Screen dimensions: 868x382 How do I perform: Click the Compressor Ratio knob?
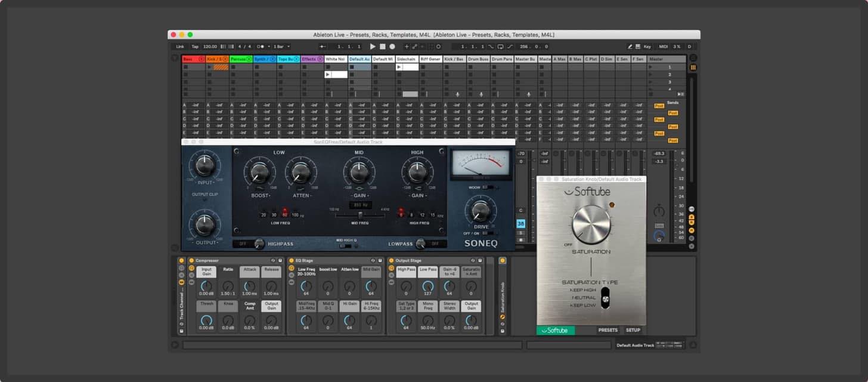(228, 286)
